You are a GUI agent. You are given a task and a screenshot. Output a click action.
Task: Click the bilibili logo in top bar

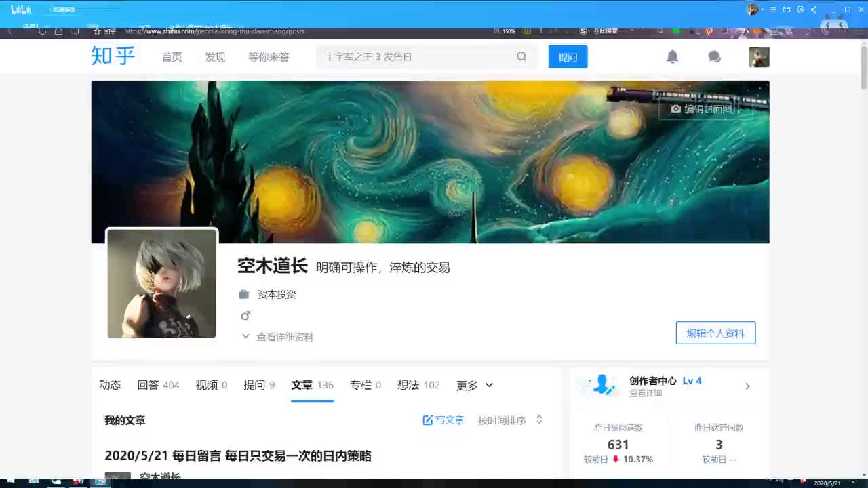(x=21, y=9)
